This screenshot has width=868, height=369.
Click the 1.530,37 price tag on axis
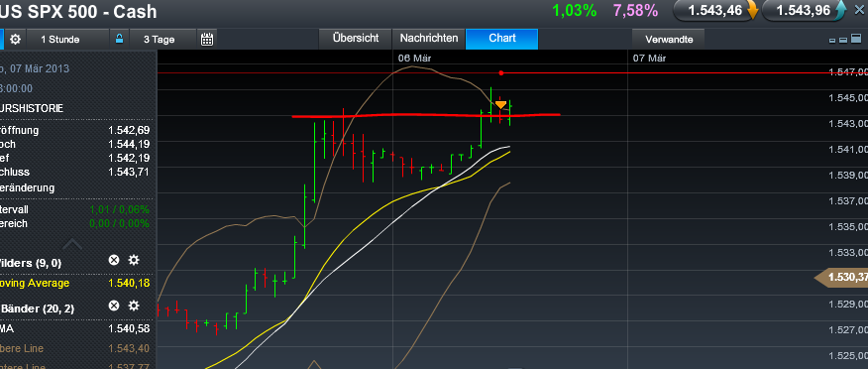point(842,277)
